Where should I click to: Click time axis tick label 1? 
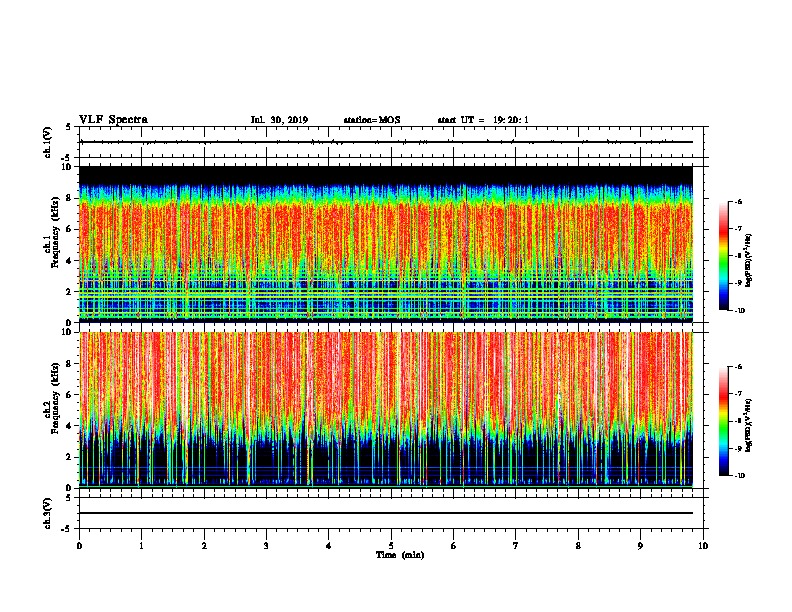coord(141,545)
